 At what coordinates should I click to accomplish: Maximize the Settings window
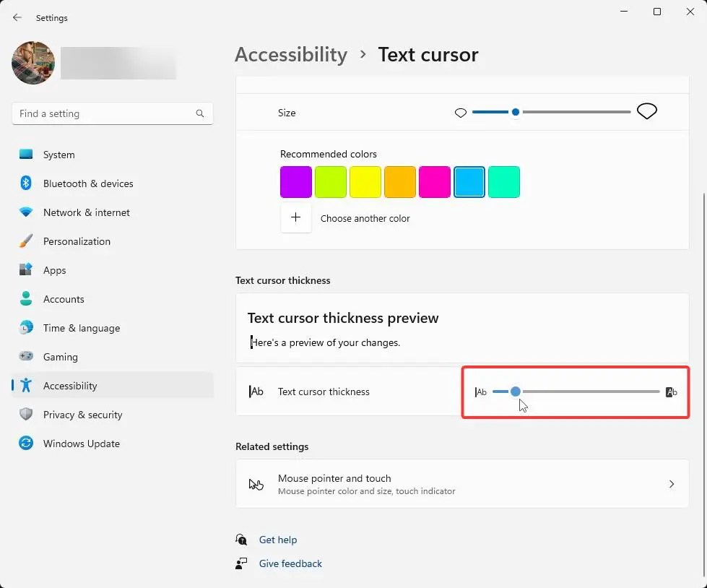657,12
